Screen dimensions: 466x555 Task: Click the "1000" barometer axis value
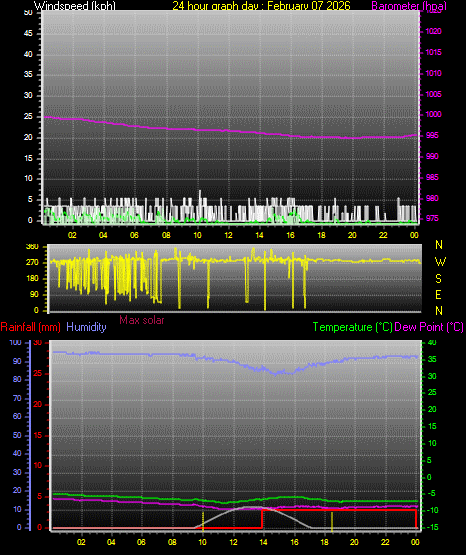pos(433,115)
